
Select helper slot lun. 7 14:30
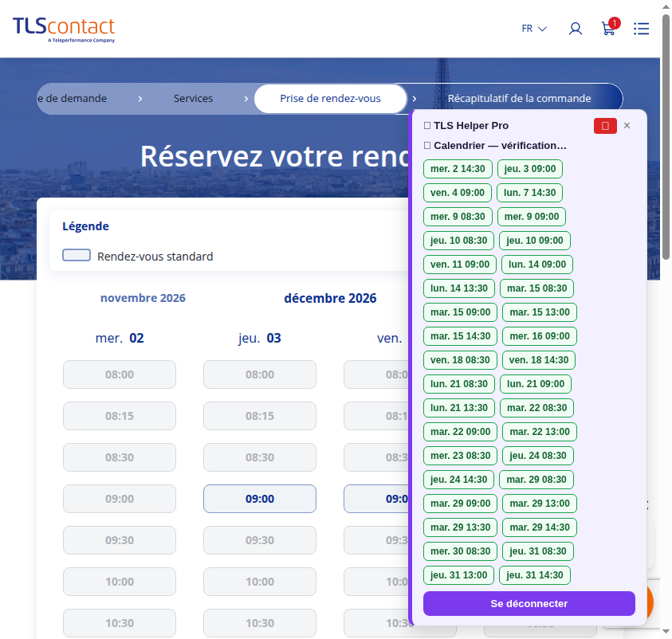tap(530, 193)
